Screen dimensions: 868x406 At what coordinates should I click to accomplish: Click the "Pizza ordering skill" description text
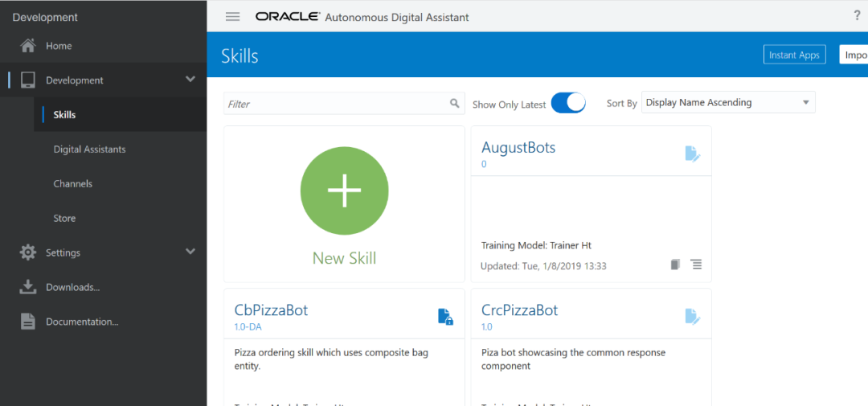coord(331,359)
